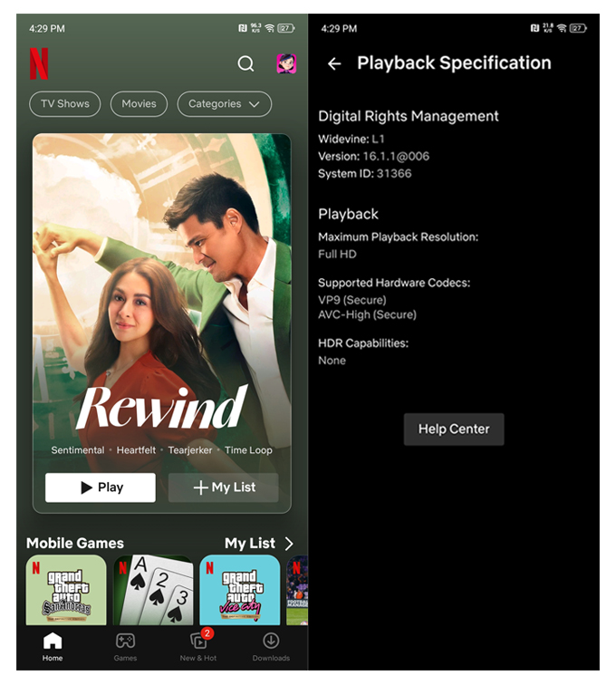Open the Downloads tab
Image resolution: width=616 pixels, height=685 pixels.
(271, 646)
